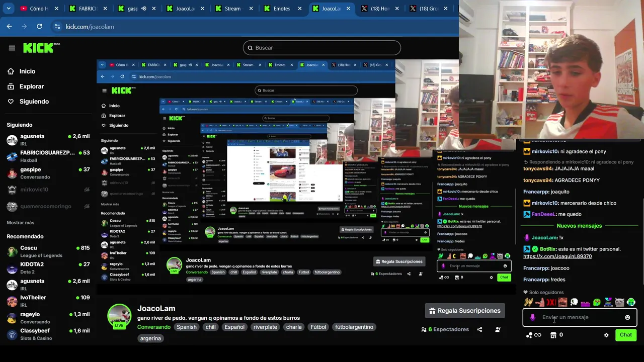Click the muted-audio speaker icon on gasp tab
This screenshot has width=644, height=362.
pyautogui.click(x=144, y=9)
